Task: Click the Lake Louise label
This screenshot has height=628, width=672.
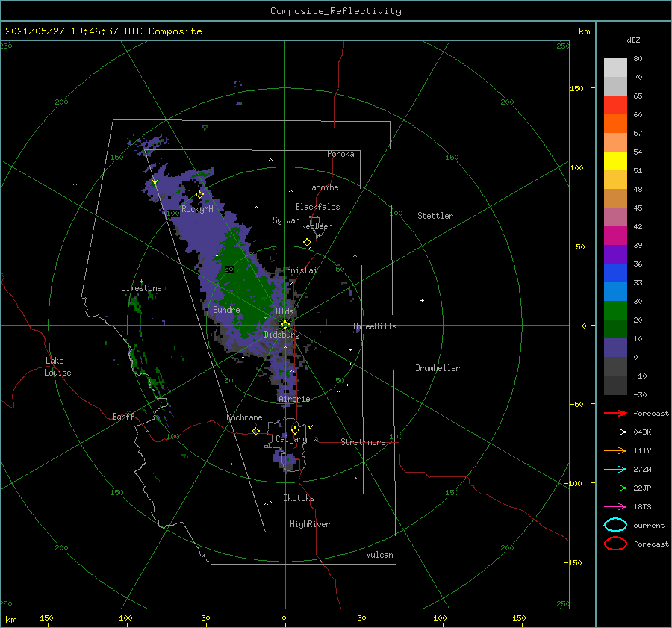Action: tap(57, 367)
